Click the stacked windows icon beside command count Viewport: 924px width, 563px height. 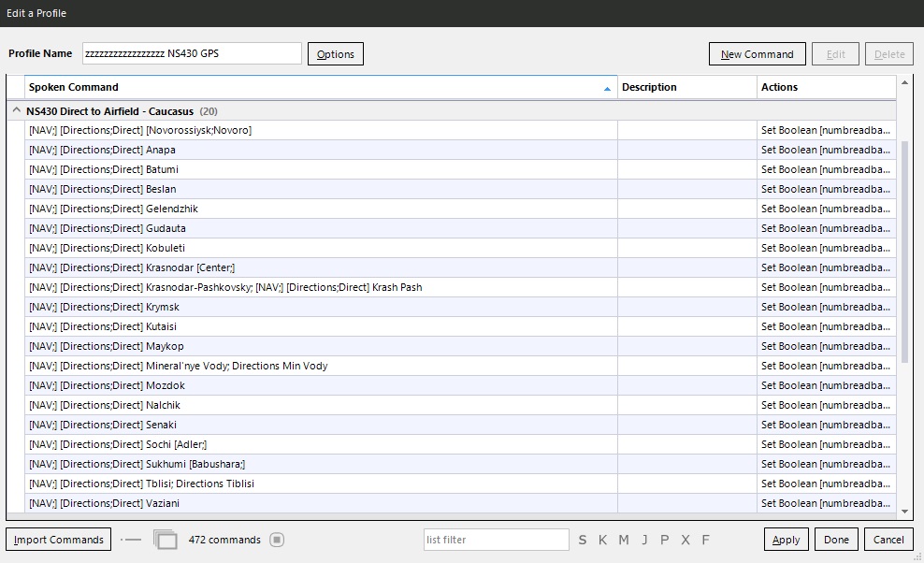point(165,540)
